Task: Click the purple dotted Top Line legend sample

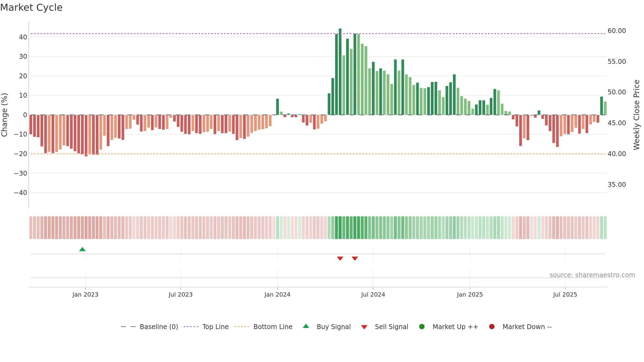Action: pos(191,327)
